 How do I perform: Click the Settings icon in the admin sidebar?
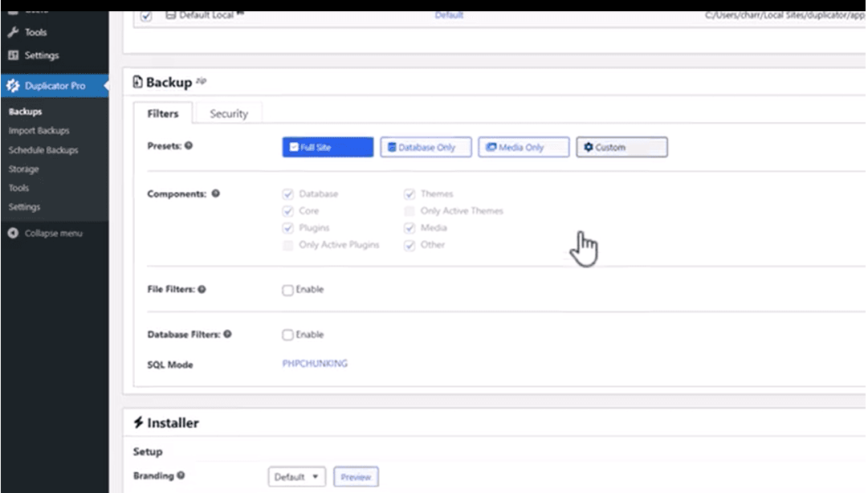[13, 55]
